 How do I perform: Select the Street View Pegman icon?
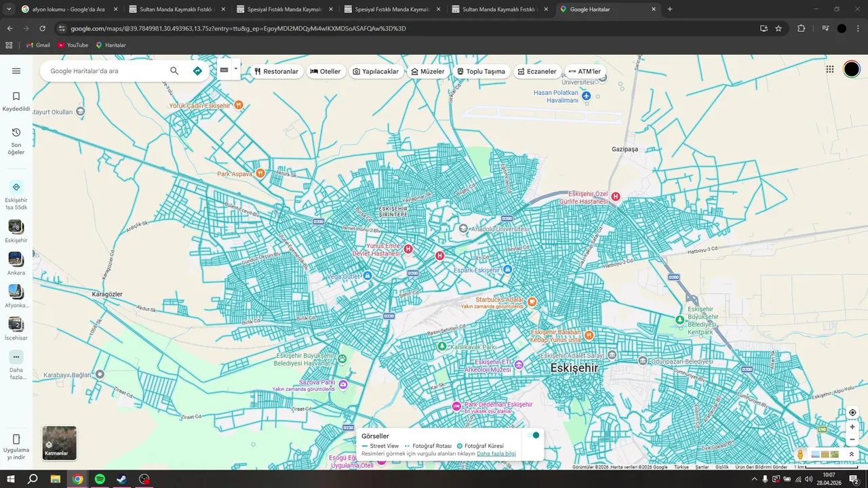[x=801, y=454]
